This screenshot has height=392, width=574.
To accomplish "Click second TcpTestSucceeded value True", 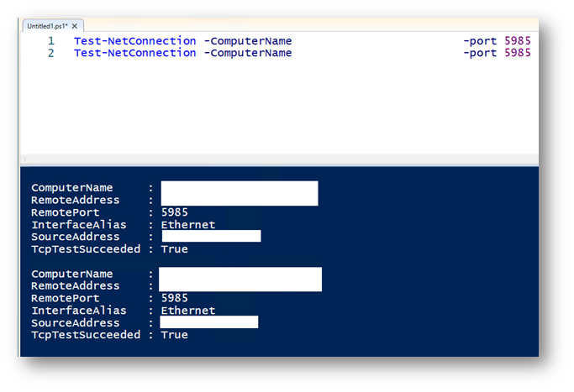I will 175,335.
